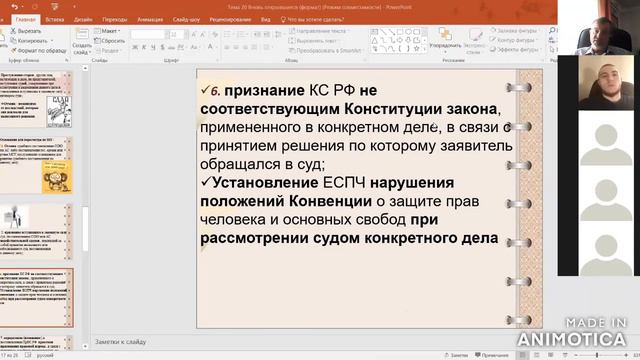Open the font size combo box
The height and width of the screenshot is (360, 640).
pyautogui.click(x=178, y=35)
